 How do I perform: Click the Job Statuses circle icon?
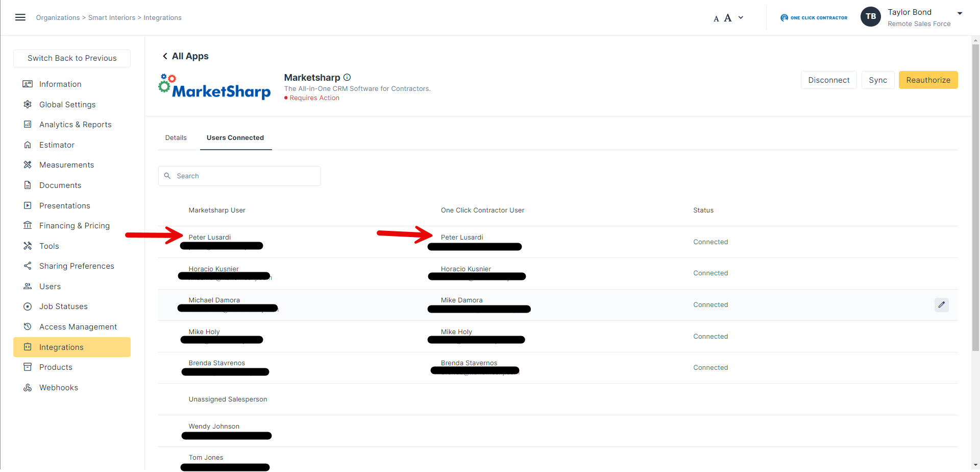tap(28, 306)
